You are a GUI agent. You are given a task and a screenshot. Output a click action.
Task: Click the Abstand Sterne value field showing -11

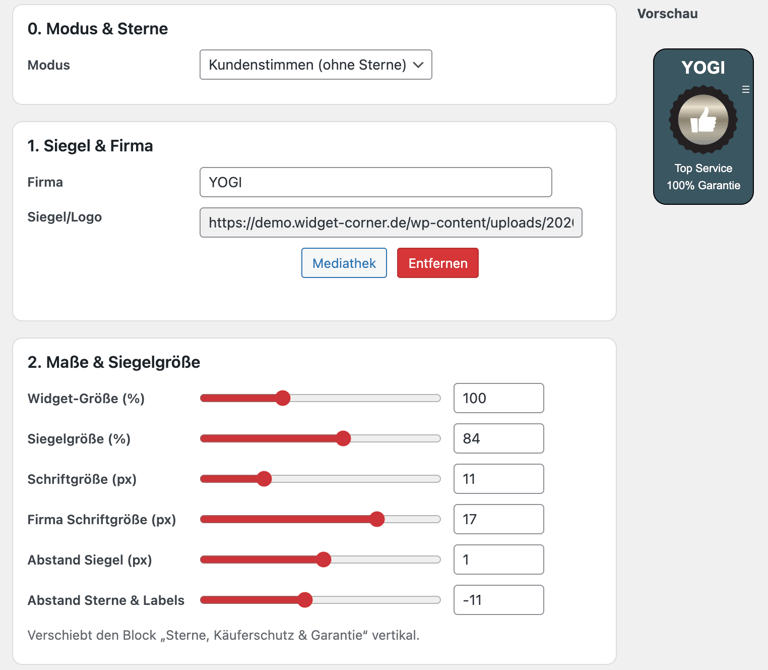(x=498, y=600)
